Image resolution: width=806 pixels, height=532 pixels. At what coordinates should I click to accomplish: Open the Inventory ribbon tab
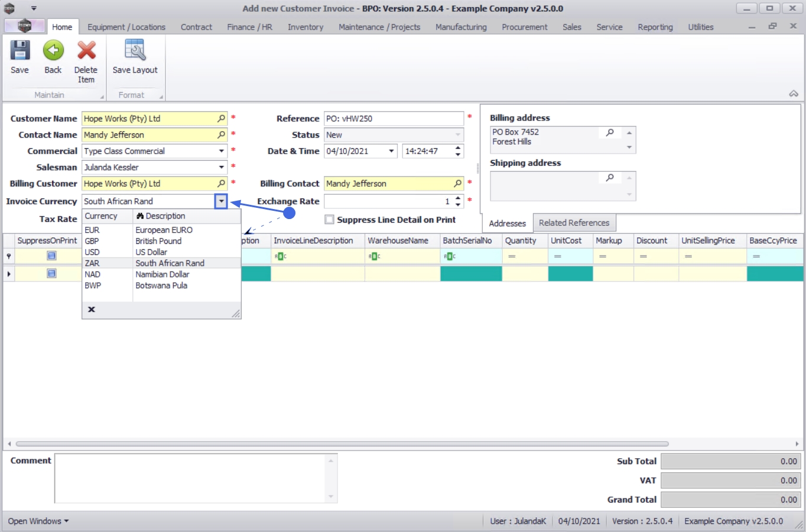(x=305, y=27)
